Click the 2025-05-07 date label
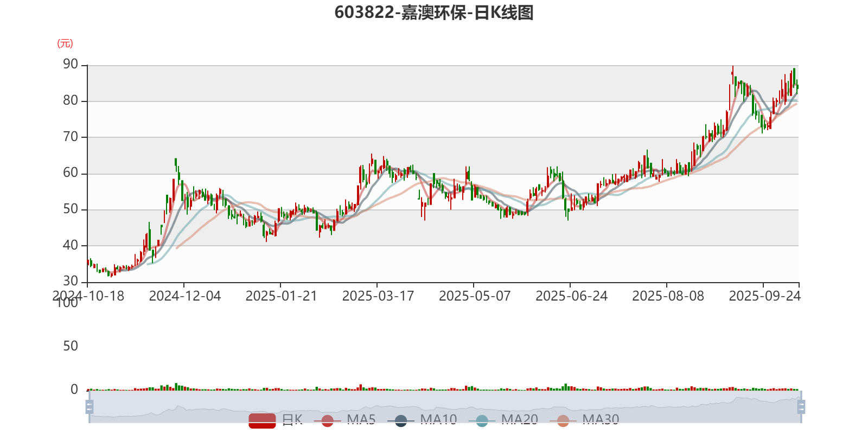 pyautogui.click(x=475, y=296)
